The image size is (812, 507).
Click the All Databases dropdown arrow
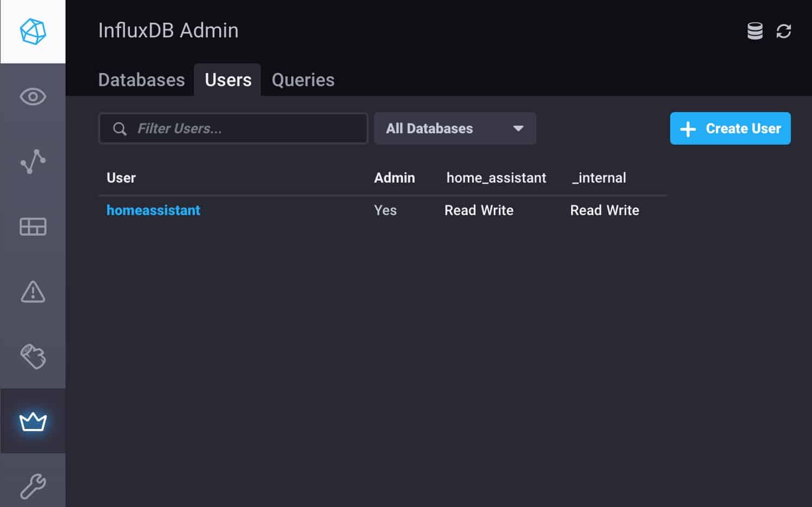(x=518, y=128)
